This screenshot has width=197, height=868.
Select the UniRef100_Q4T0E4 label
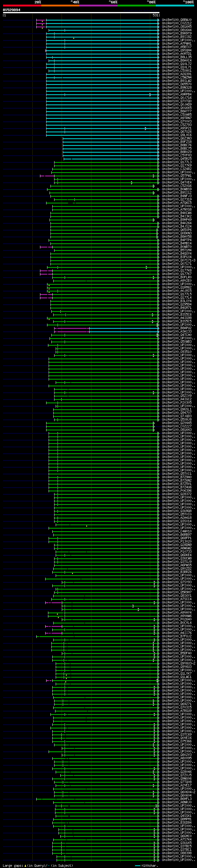[x=177, y=182]
